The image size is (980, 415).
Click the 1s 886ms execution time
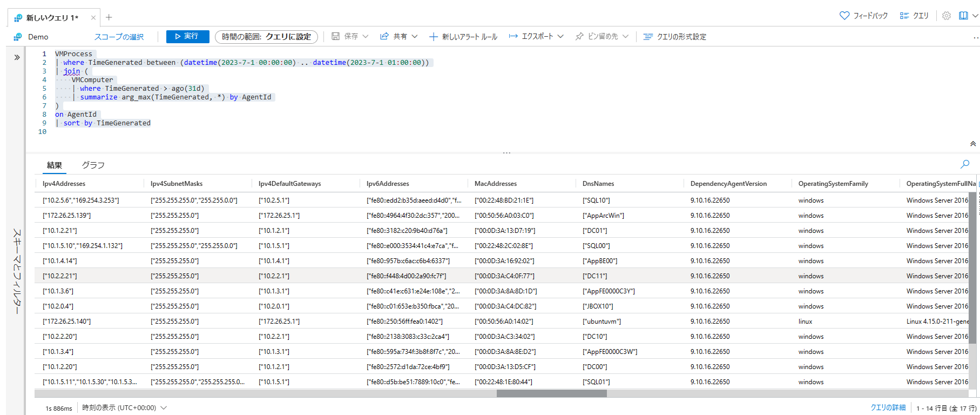tap(58, 409)
